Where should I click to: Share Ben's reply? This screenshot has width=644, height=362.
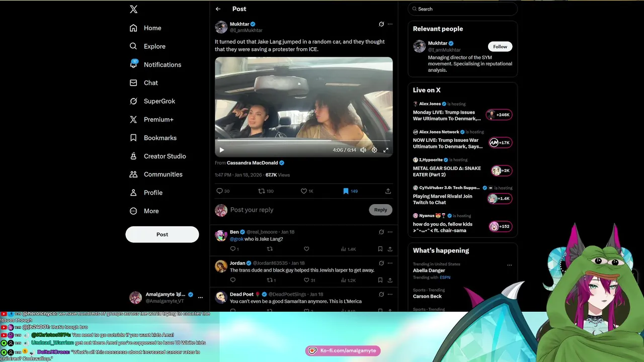pos(390,249)
